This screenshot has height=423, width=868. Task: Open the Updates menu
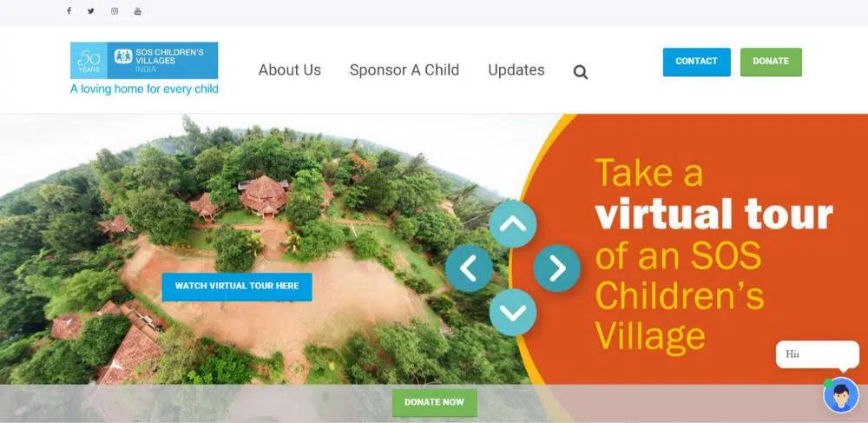(x=516, y=70)
